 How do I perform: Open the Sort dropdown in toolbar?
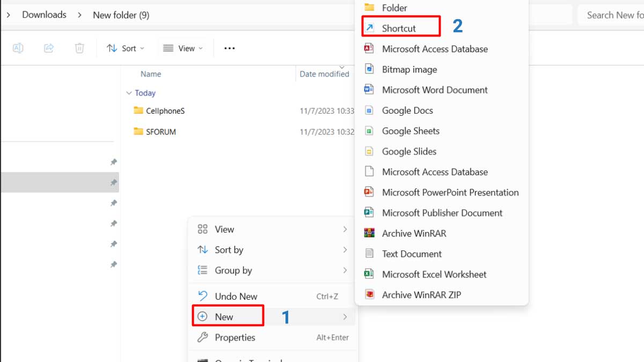(x=126, y=48)
